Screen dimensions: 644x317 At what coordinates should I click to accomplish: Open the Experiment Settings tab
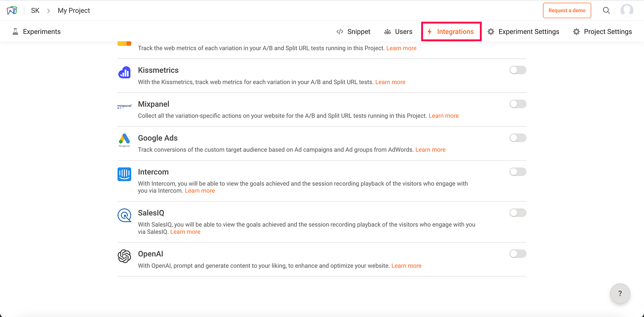pos(523,32)
